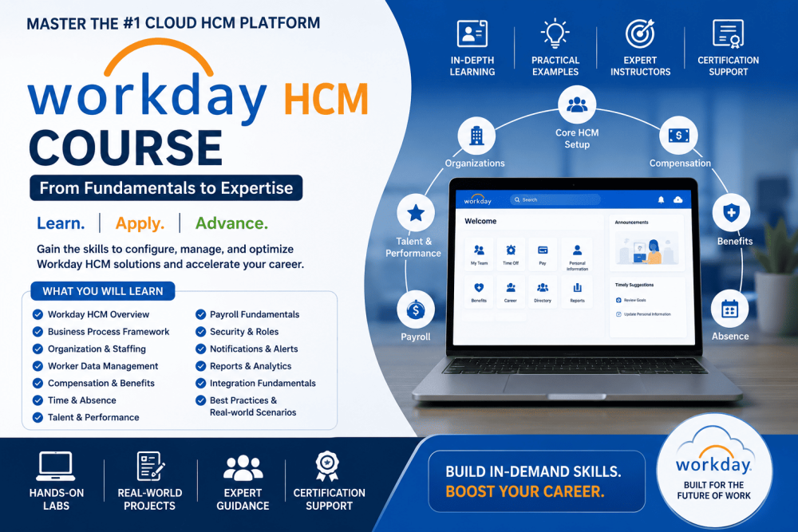Click the From Fundamentals to Expertise banner
The width and height of the screenshot is (798, 532).
pyautogui.click(x=166, y=188)
